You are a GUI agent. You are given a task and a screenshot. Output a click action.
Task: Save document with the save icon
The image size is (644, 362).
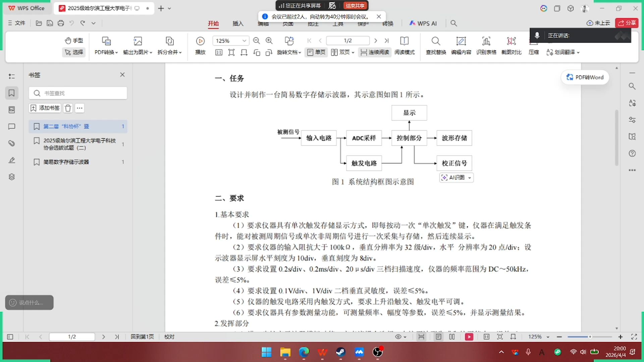click(x=50, y=23)
